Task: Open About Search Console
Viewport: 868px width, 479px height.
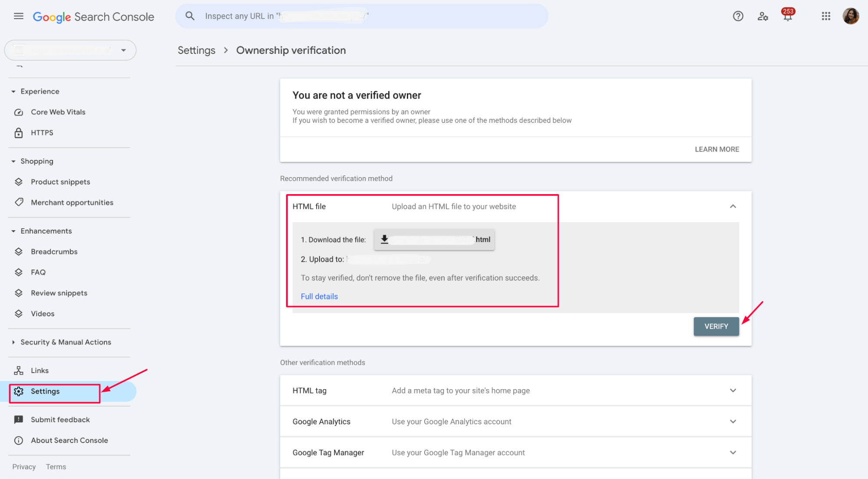Action: [69, 440]
